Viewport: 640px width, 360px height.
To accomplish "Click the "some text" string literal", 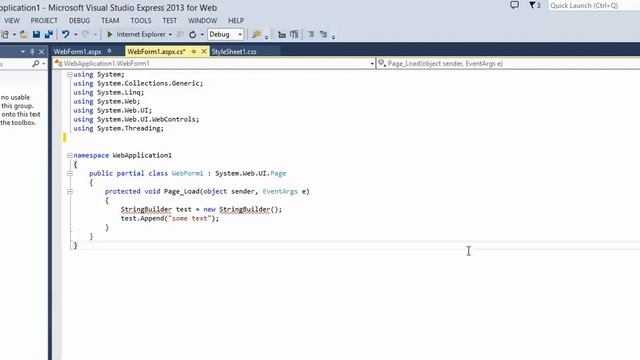I will coord(190,218).
